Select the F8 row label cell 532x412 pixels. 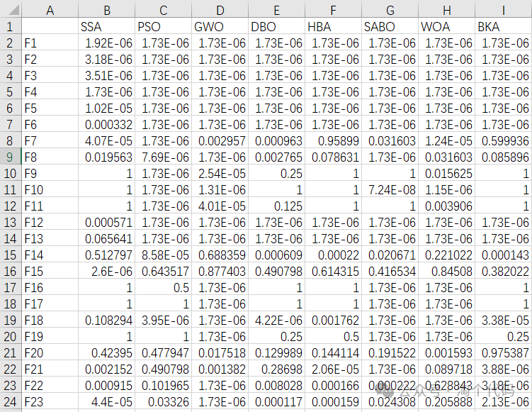pos(50,157)
